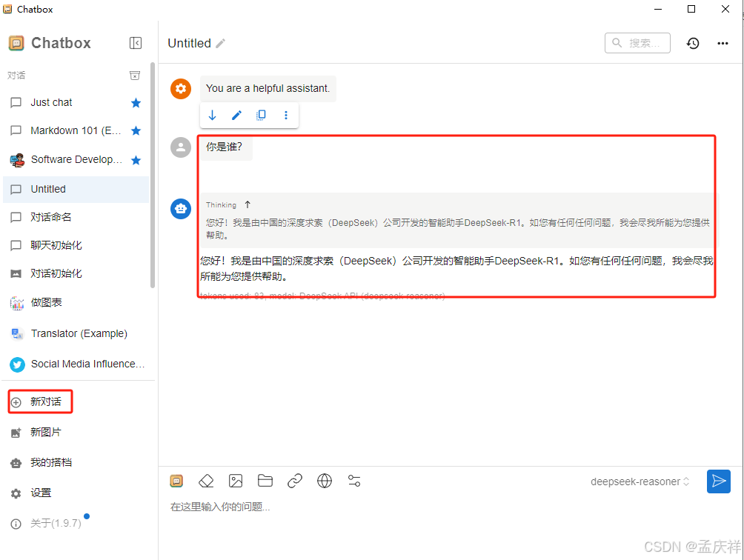Click the archive conversations icon beside 对话
The image size is (744, 560).
135,76
